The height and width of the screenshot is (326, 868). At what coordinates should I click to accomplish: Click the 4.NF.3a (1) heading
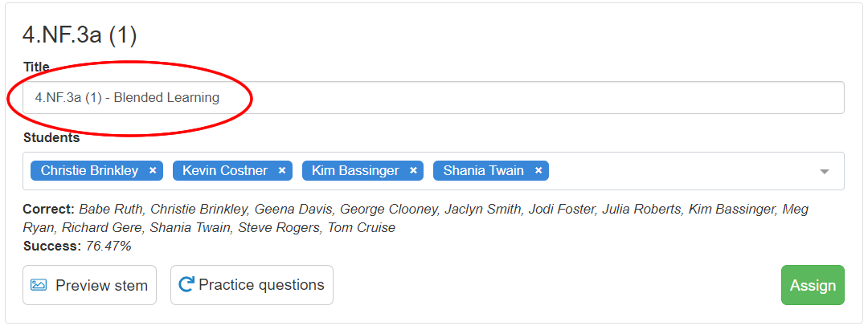point(80,36)
